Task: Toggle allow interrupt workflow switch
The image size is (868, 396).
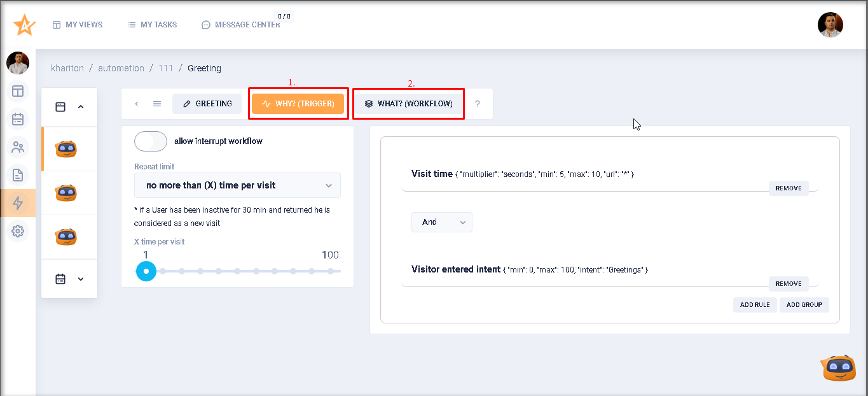Action: point(151,141)
